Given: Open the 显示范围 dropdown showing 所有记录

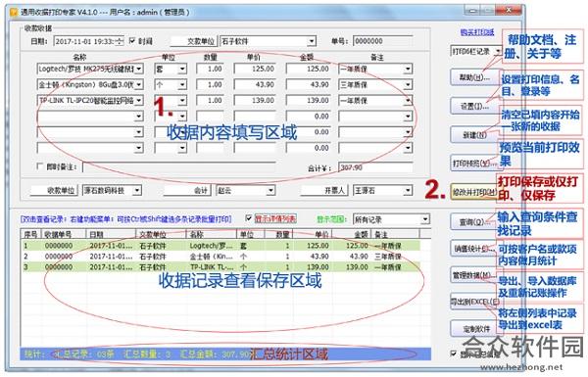Looking at the screenshot, I should pyautogui.click(x=424, y=219).
